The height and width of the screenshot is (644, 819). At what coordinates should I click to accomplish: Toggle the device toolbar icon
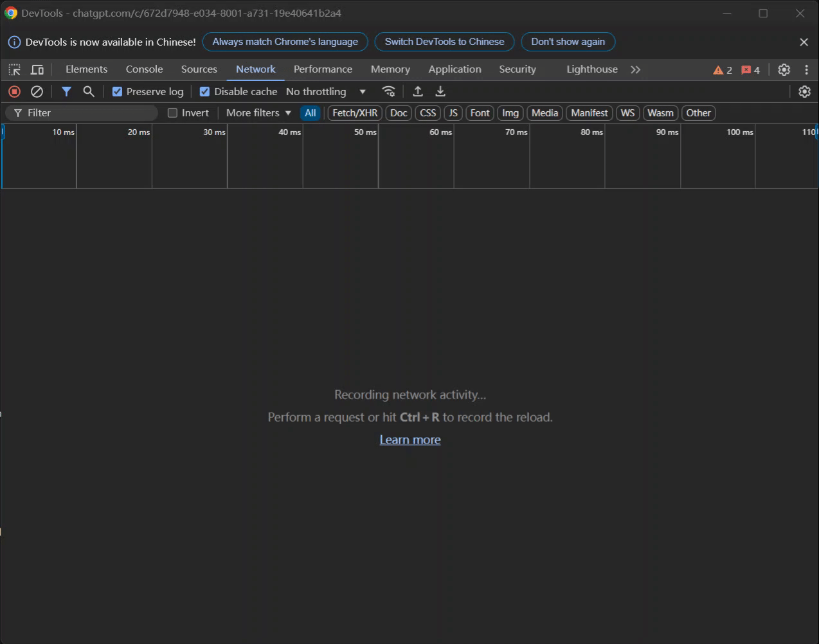(x=37, y=69)
